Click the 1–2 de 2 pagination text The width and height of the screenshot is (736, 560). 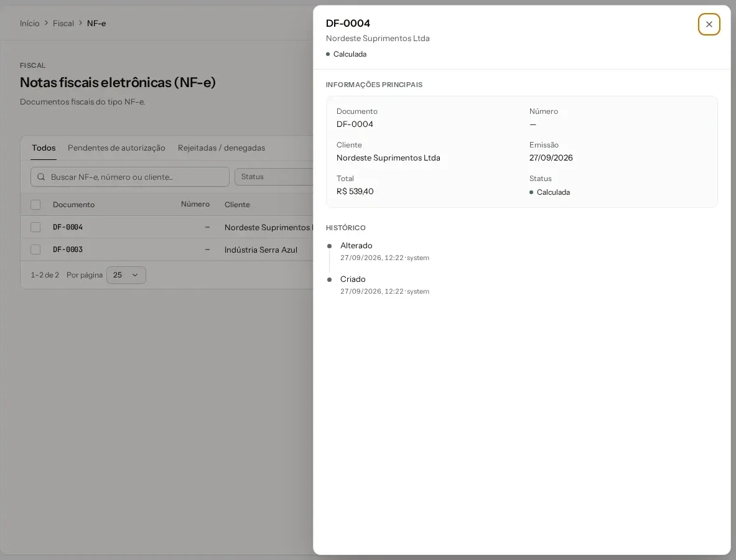45,275
